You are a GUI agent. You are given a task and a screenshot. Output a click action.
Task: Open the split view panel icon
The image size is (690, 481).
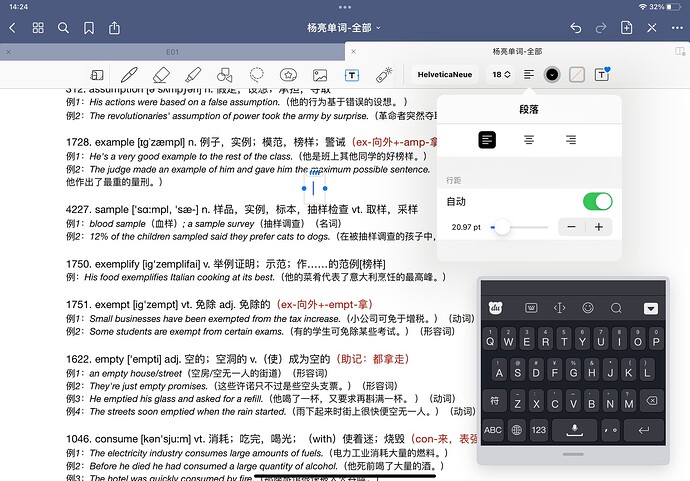point(680,51)
